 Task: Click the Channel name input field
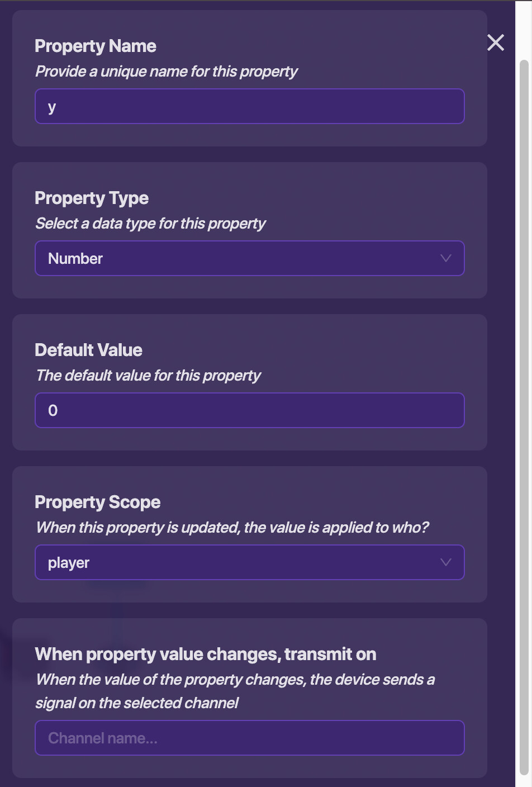(x=249, y=738)
